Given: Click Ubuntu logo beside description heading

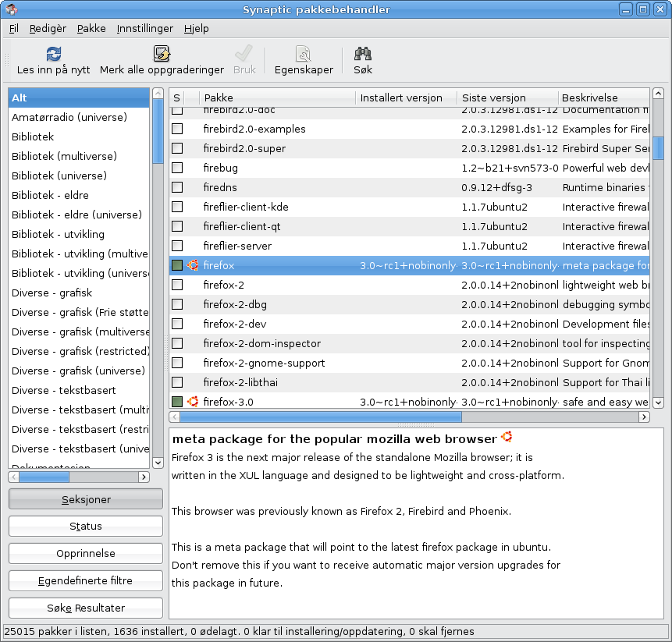Looking at the screenshot, I should tap(507, 436).
